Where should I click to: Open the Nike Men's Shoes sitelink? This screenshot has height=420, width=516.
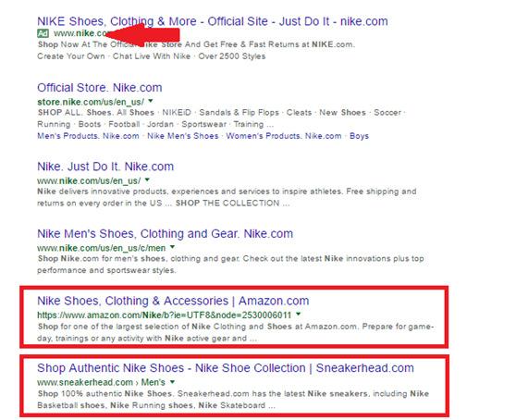point(183,136)
